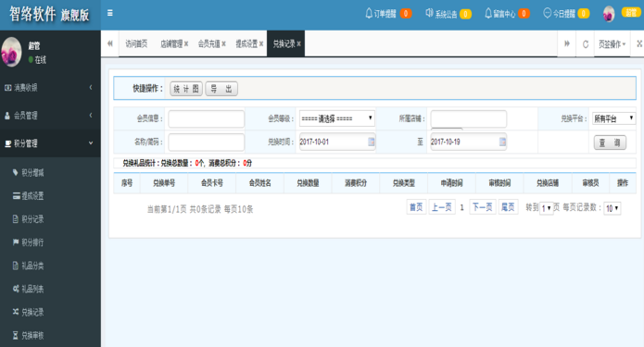This screenshot has width=644, height=347.
Task: Open the records-per-page dropdown showing 10
Action: click(612, 208)
